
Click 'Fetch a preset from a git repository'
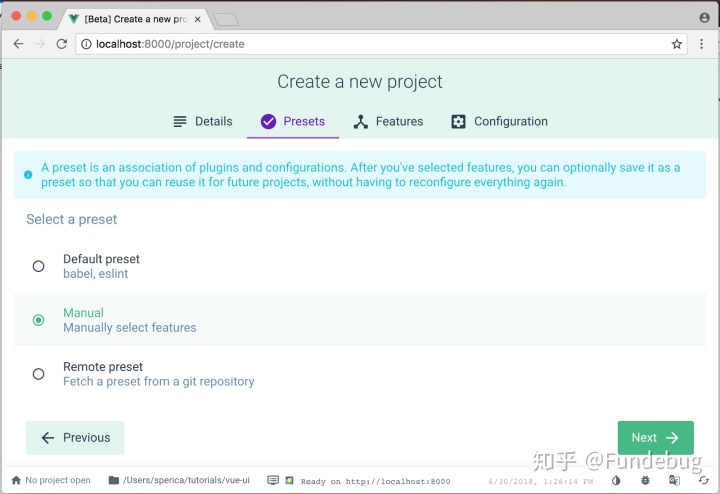coord(158,382)
